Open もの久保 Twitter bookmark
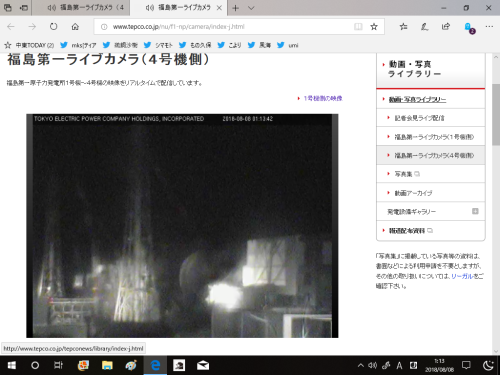The height and width of the screenshot is (375, 500). pyautogui.click(x=195, y=45)
